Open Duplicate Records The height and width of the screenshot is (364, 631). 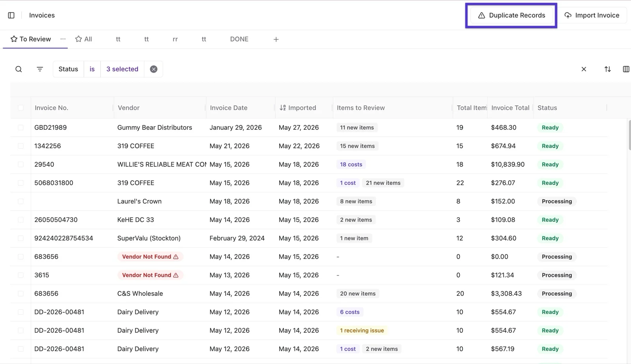pyautogui.click(x=511, y=15)
